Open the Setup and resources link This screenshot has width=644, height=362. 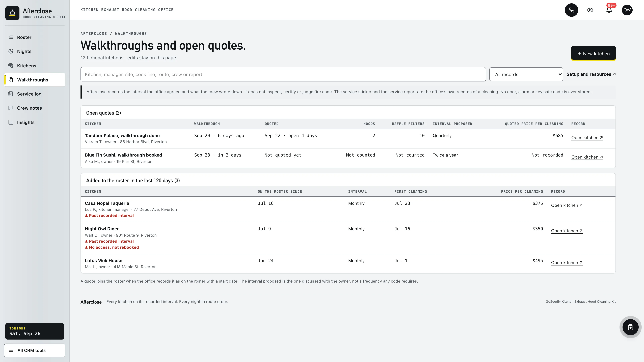[591, 74]
